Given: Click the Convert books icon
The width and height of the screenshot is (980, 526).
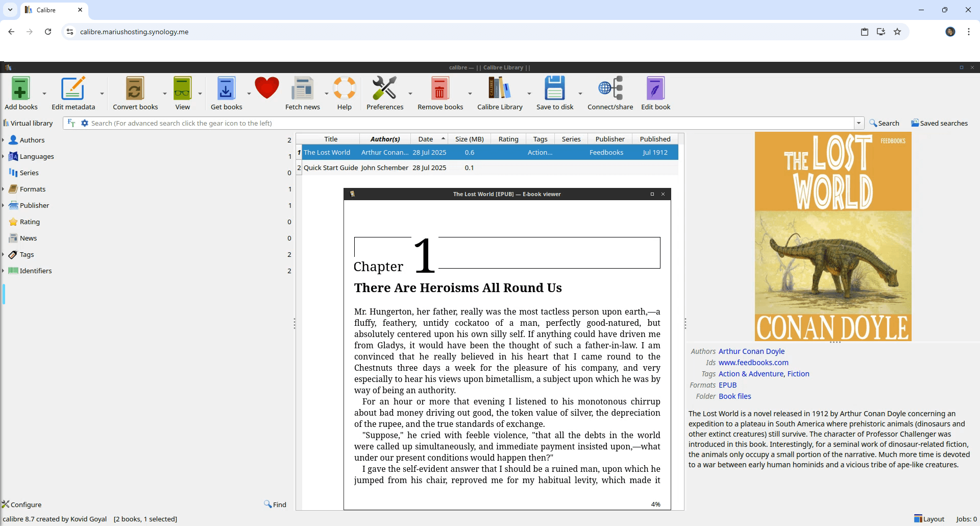Looking at the screenshot, I should [x=135, y=89].
